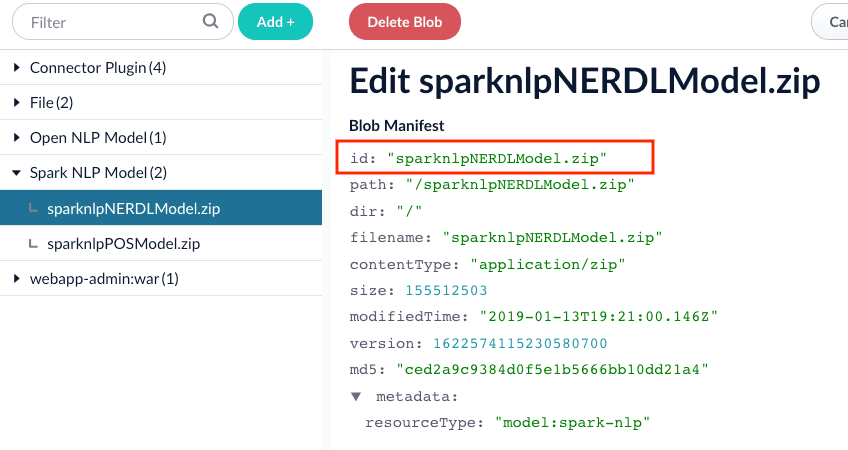Image resolution: width=848 pixels, height=450 pixels.
Task: Click the Add + button
Action: click(x=275, y=22)
